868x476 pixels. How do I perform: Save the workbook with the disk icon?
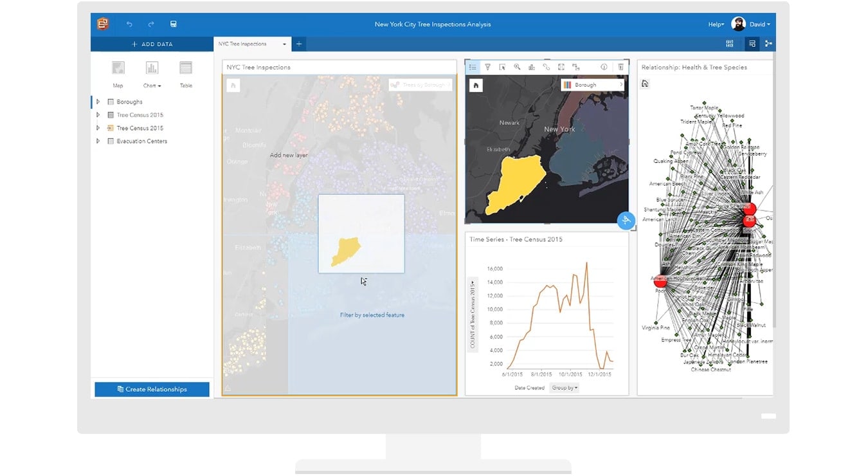coord(173,24)
